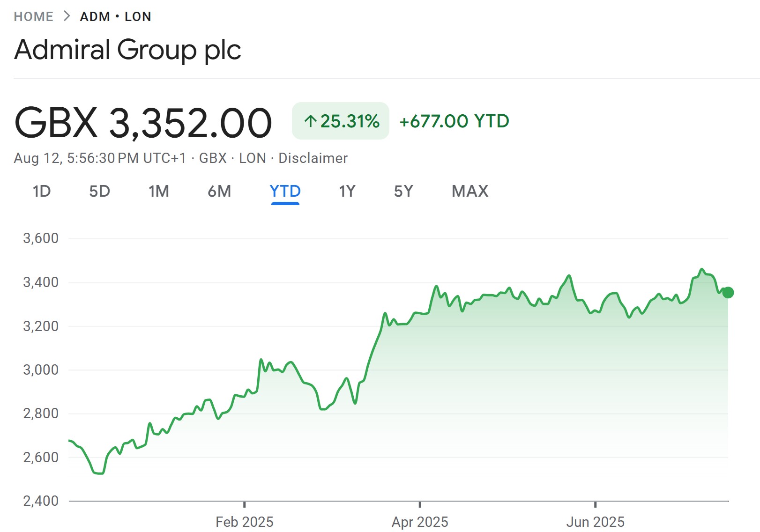This screenshot has width=760, height=532.
Task: Click the ADM LON breadcrumb link
Action: tap(116, 16)
